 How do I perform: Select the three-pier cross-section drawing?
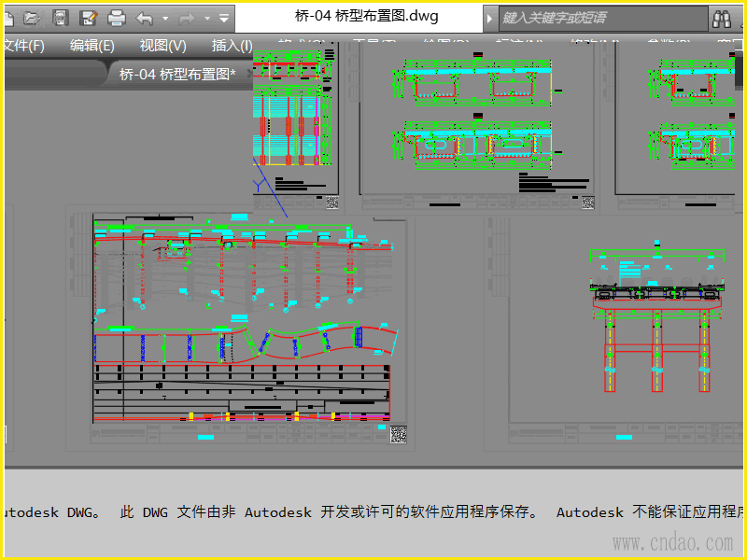pyautogui.click(x=657, y=316)
